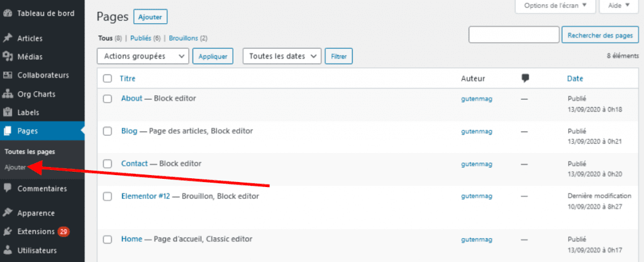644x262 pixels.
Task: Open the Extensions menu item
Action: 36,232
